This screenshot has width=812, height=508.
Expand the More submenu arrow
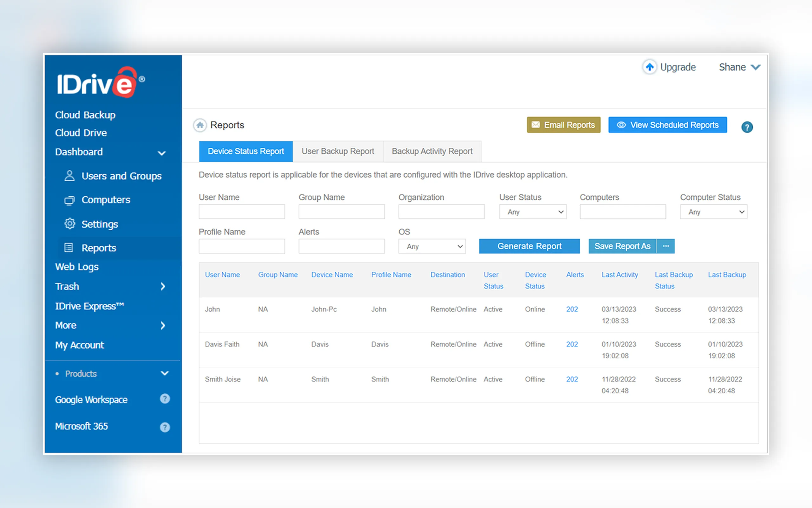(x=163, y=325)
